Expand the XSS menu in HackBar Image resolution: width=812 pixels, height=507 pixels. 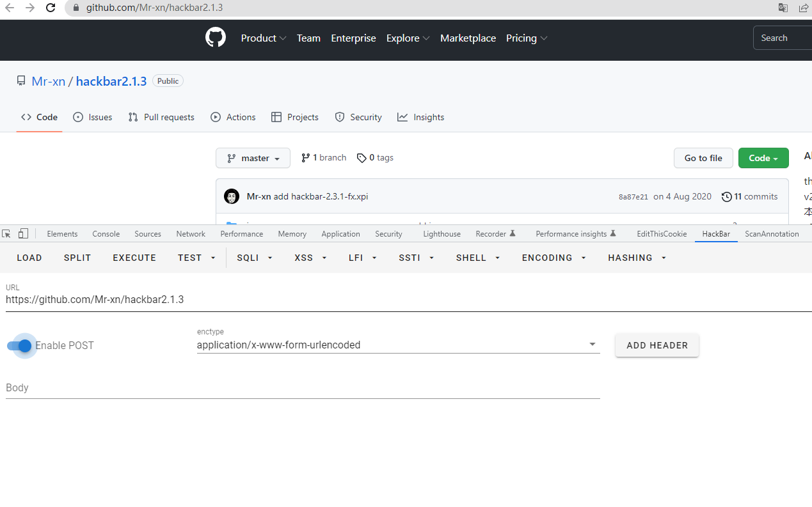[x=310, y=258]
